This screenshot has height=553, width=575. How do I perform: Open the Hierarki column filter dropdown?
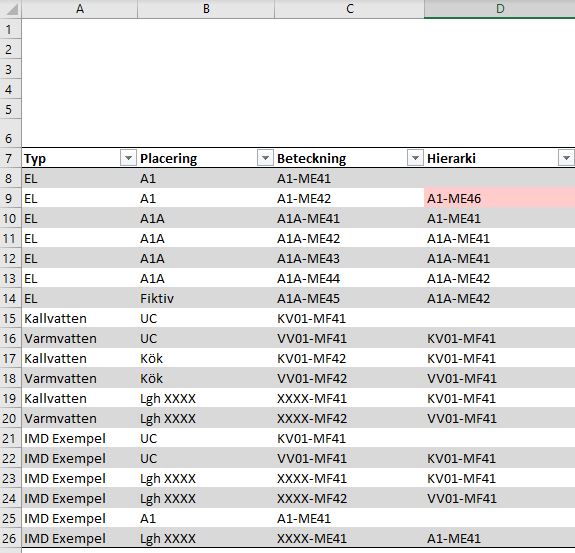[566, 158]
